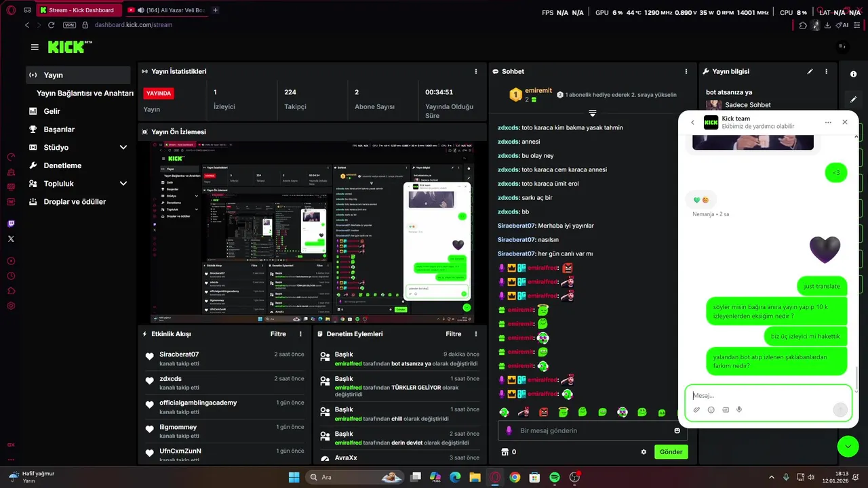This screenshot has width=868, height=488.
Task: Switch to Ali Yazar Veli Boz YouTube tab
Action: pos(167,10)
